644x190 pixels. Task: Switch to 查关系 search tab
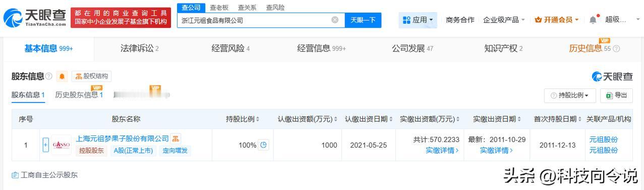(x=247, y=8)
